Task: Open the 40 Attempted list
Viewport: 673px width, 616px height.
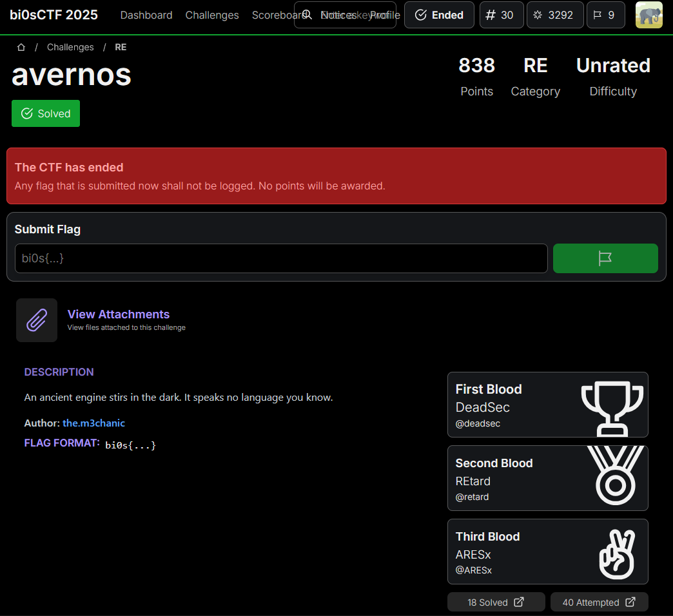Action: (x=599, y=602)
